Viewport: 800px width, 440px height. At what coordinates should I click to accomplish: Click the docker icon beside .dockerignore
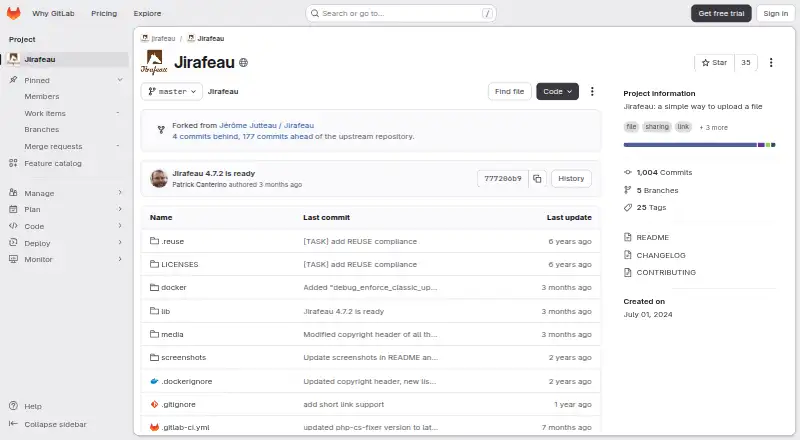[154, 381]
